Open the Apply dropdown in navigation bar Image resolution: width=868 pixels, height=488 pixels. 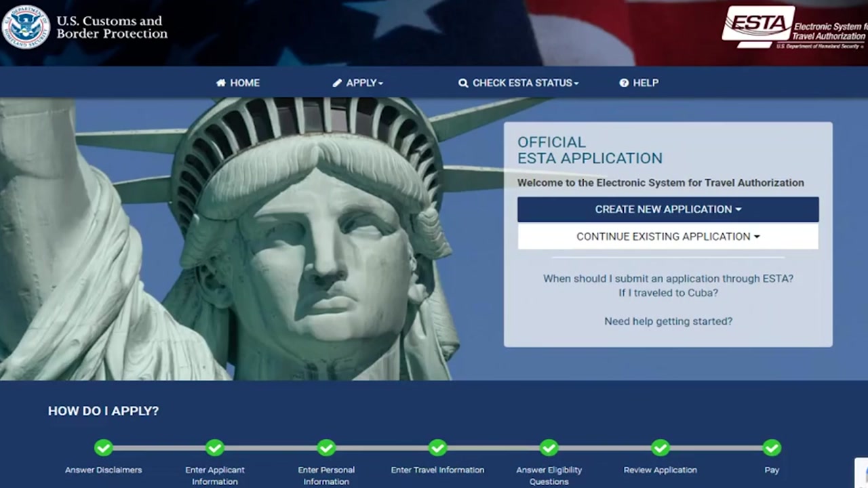[358, 83]
